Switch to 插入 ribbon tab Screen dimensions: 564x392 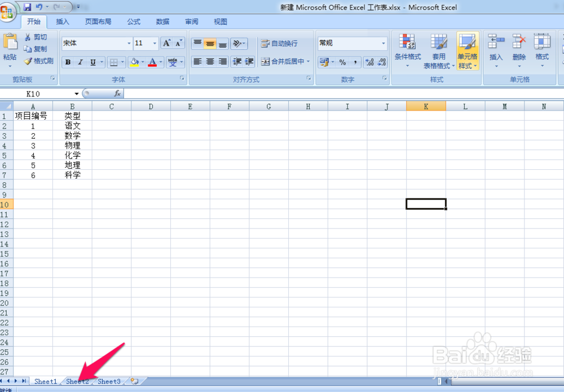click(x=63, y=21)
